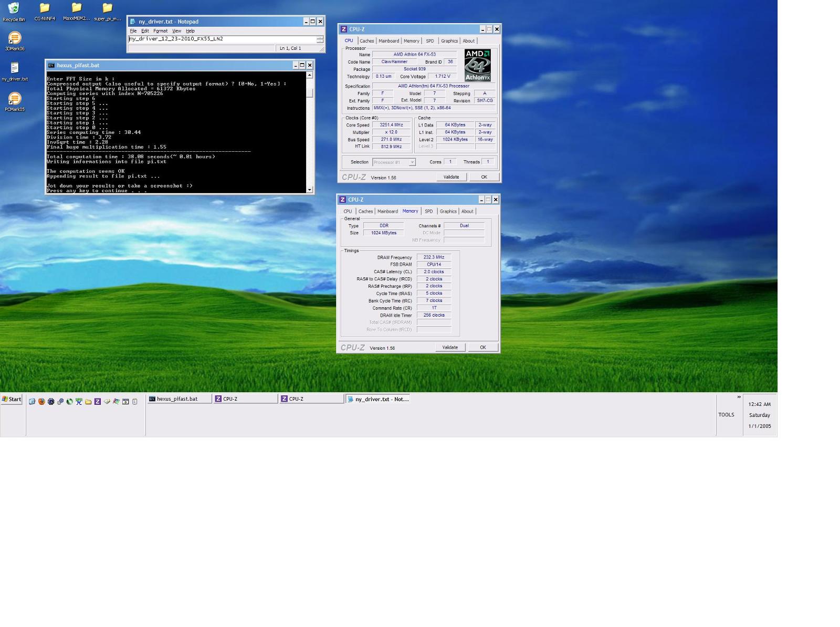Select first CPU-Z taskbar button
Viewport: 840px width, 627px height.
(x=245, y=399)
